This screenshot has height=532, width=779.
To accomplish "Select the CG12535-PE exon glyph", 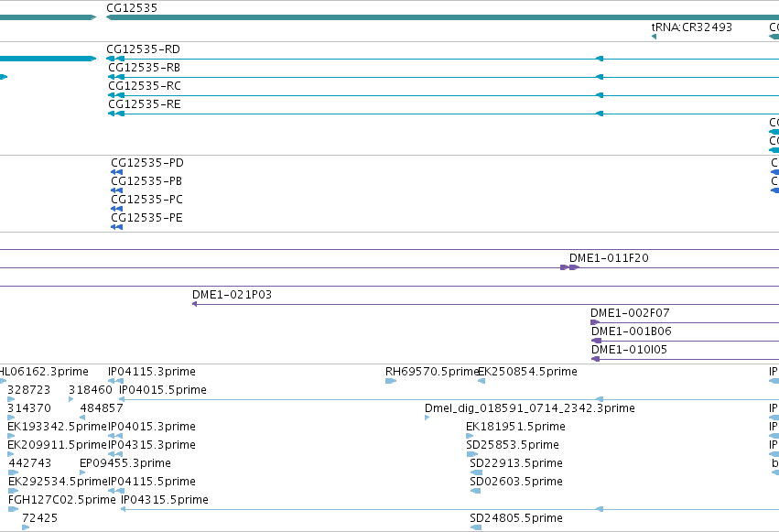I will coord(117,227).
